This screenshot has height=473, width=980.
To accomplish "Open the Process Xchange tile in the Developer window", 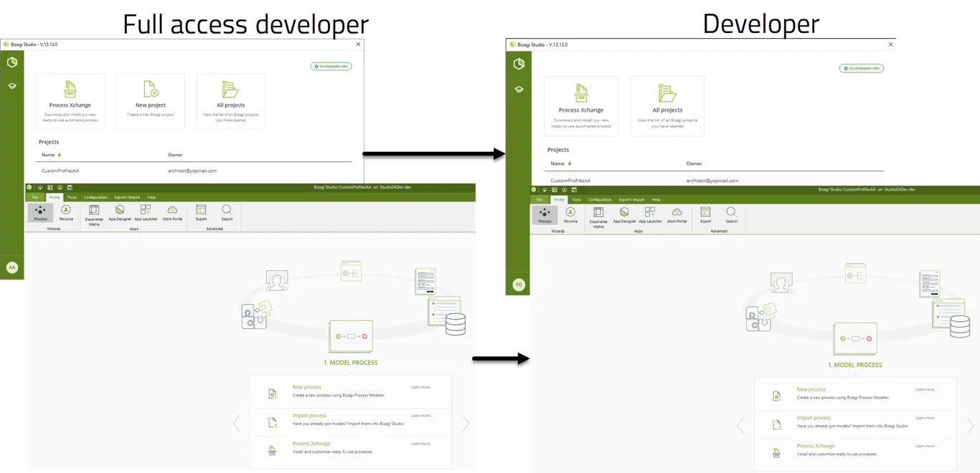I will click(x=581, y=106).
